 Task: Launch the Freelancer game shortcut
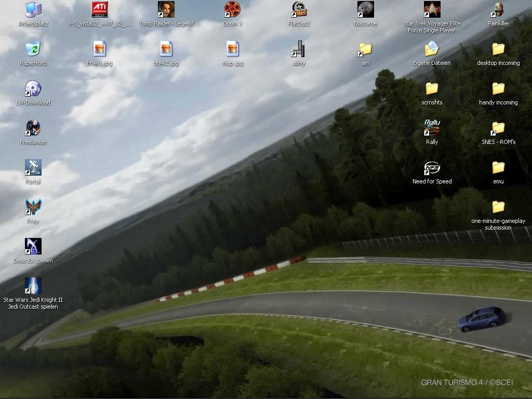point(33,128)
